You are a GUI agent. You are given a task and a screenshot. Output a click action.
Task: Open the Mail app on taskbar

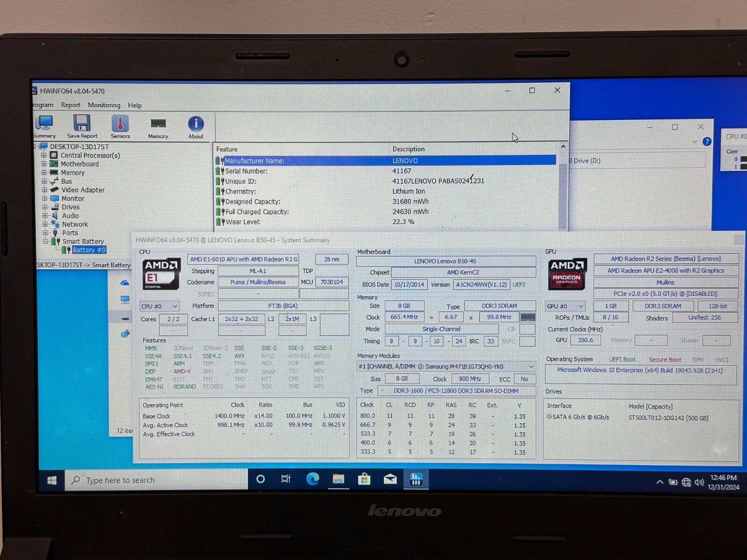[x=390, y=479]
